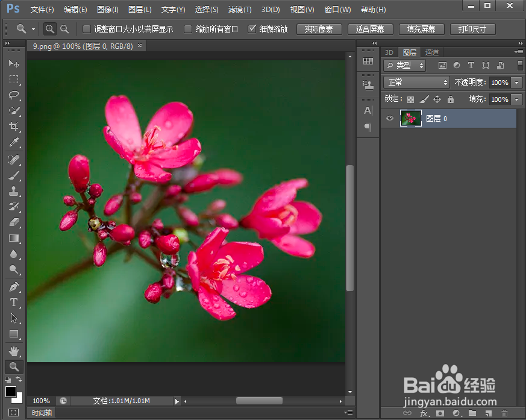Image resolution: width=526 pixels, height=420 pixels.
Task: Hide 图层 0 via eye icon
Action: tap(389, 118)
